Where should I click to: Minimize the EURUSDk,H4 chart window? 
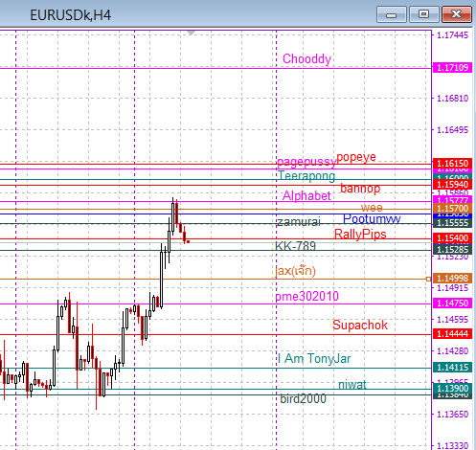(391, 14)
